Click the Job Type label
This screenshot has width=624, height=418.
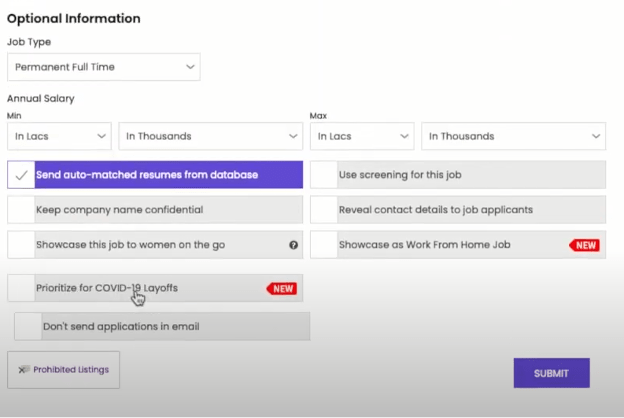coord(29,42)
